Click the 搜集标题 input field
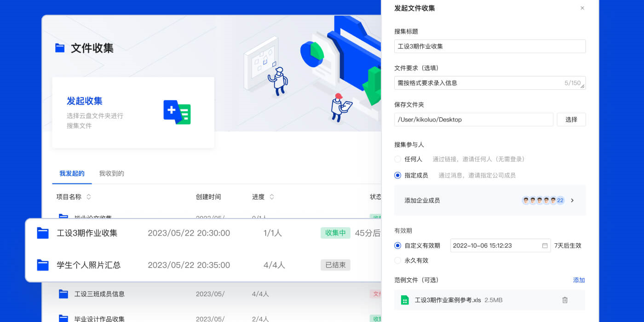 [489, 46]
